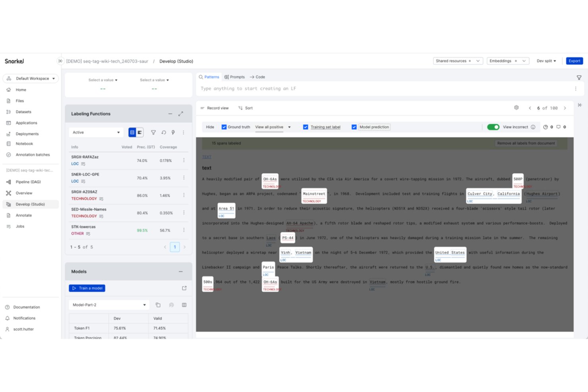The height and width of the screenshot is (392, 588).
Task: Open the row menu for SRGX-AZ09AZ
Action: tap(184, 195)
